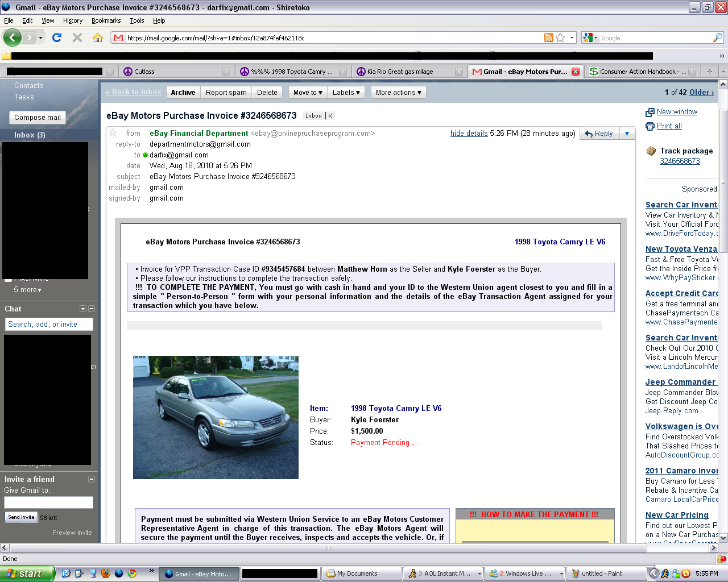This screenshot has height=582, width=728.
Task: Collapse the Invite a friend panel
Action: click(x=92, y=479)
